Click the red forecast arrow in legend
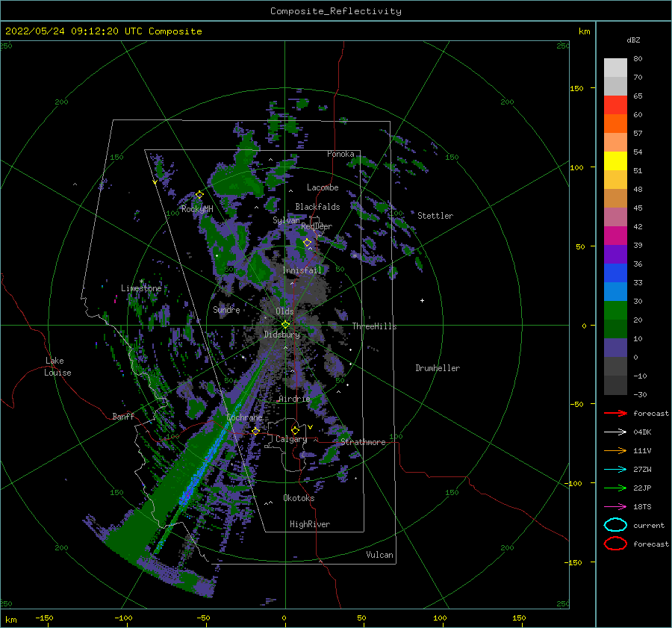Image resolution: width=672 pixels, height=628 pixels. [x=615, y=413]
